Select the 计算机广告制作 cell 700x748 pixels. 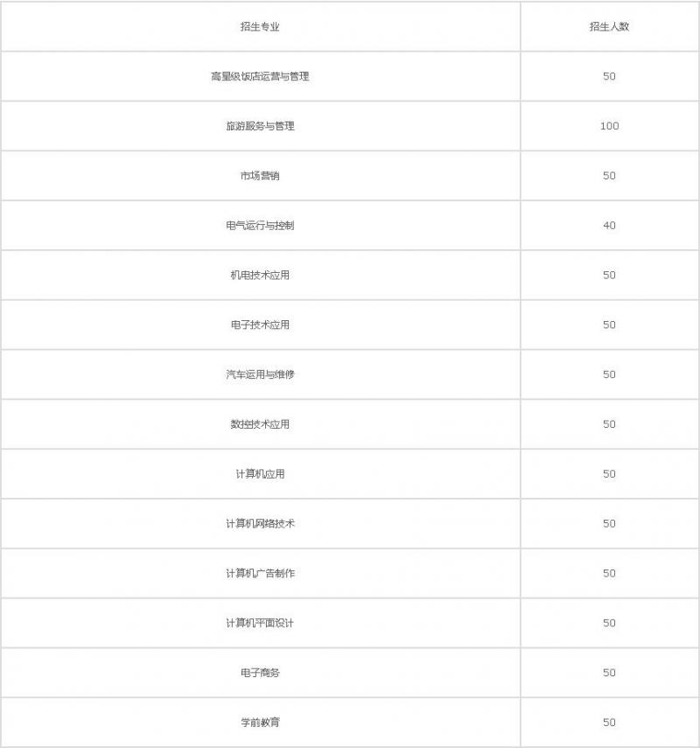pos(260,573)
